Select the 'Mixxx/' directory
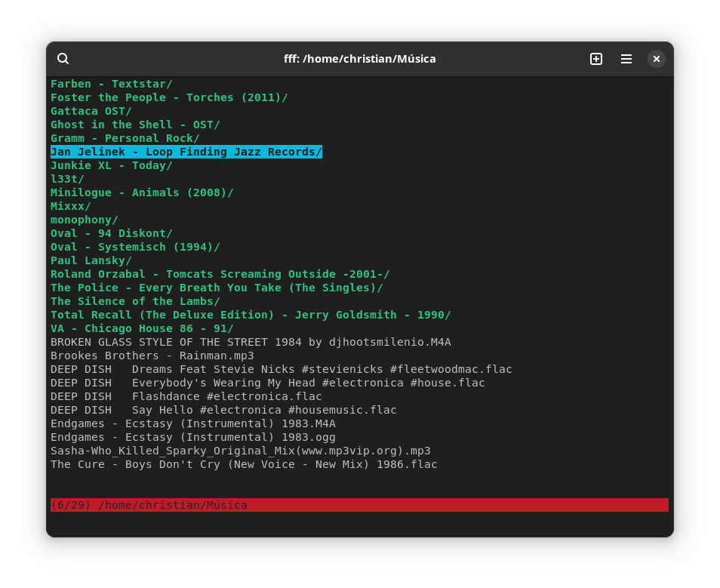 point(71,206)
